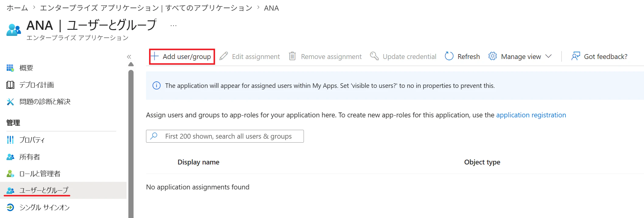Screen dimensions: 644x218
Task: Click the 問題の診断と解決 wrench icon
Action: 10,102
